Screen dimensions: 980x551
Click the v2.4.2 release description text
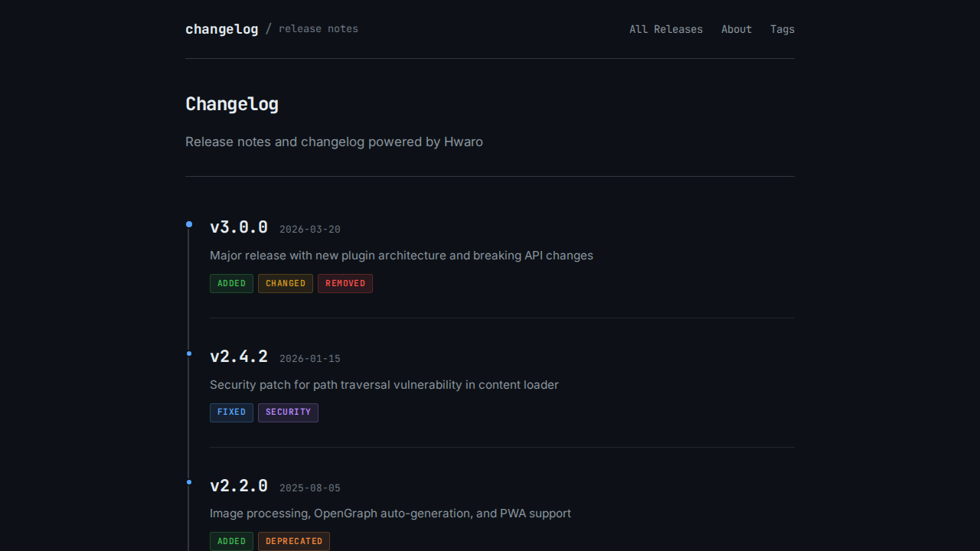(384, 385)
